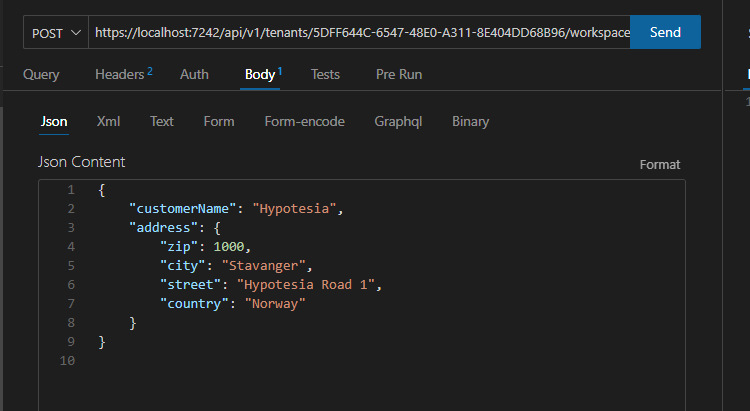The height and width of the screenshot is (411, 750).
Task: Choose Form-encode body type
Action: [x=304, y=121]
